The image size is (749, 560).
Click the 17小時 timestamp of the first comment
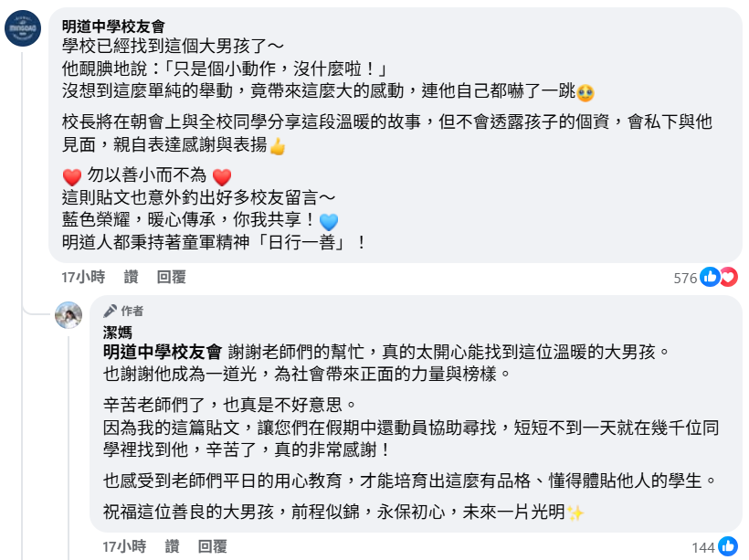point(83,277)
